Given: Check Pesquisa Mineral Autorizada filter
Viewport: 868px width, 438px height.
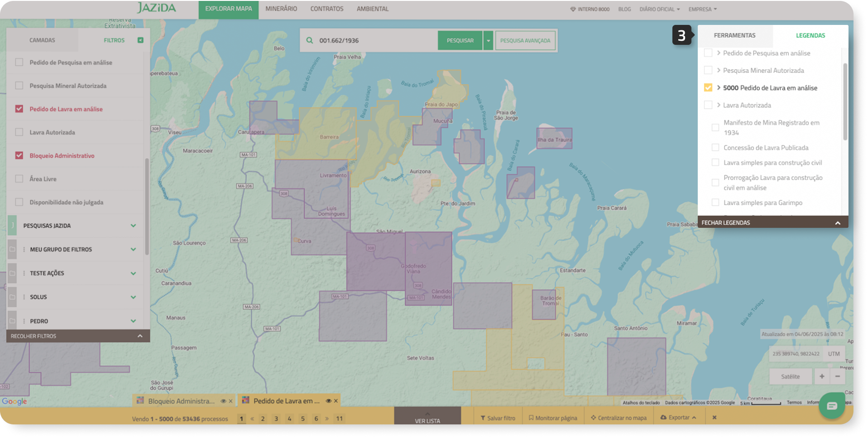Looking at the screenshot, I should click(x=19, y=85).
